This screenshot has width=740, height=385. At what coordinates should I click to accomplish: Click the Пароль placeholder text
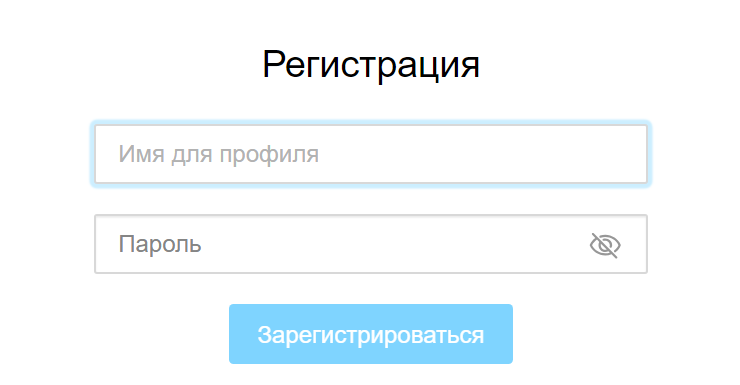160,244
